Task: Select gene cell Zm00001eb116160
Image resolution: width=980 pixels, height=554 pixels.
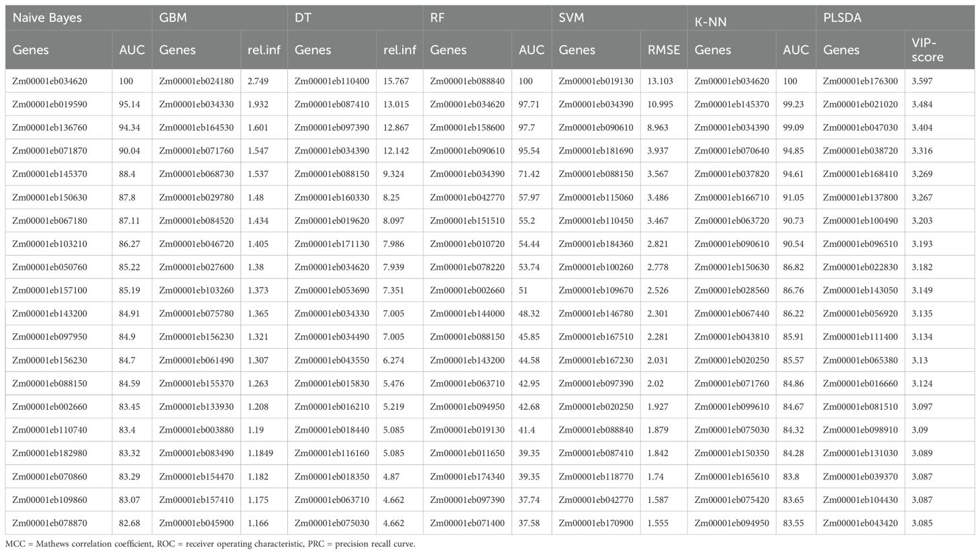Action: 332,453
